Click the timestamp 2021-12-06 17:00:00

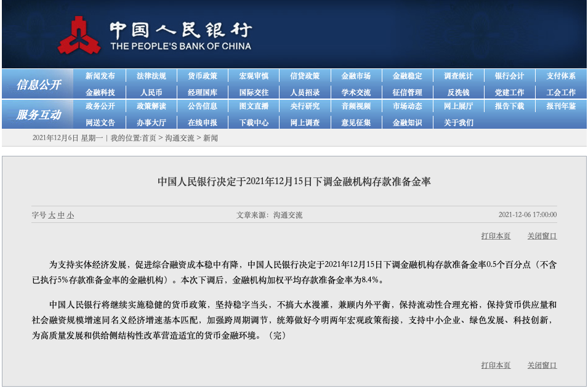pyautogui.click(x=528, y=215)
